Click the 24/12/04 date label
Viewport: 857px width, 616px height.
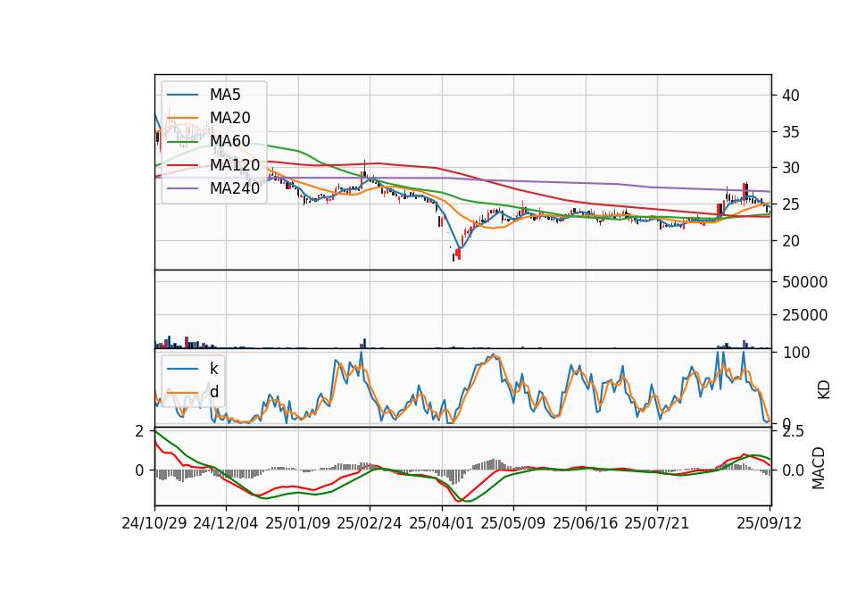point(226,523)
